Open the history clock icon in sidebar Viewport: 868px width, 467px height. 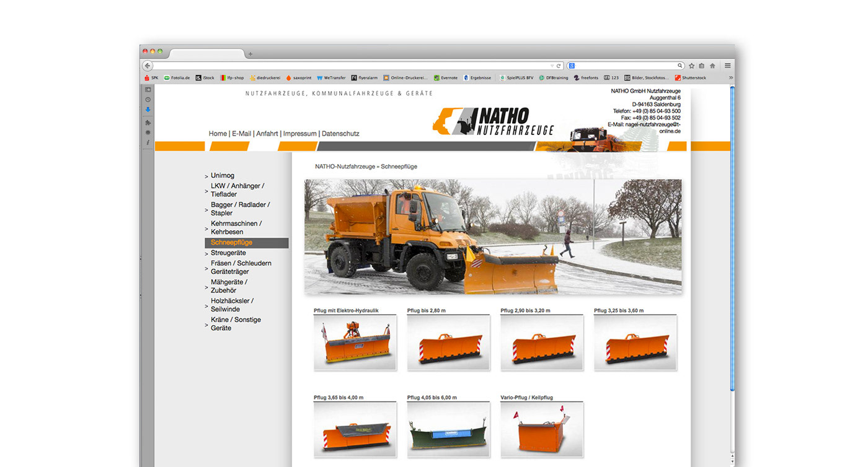148,100
